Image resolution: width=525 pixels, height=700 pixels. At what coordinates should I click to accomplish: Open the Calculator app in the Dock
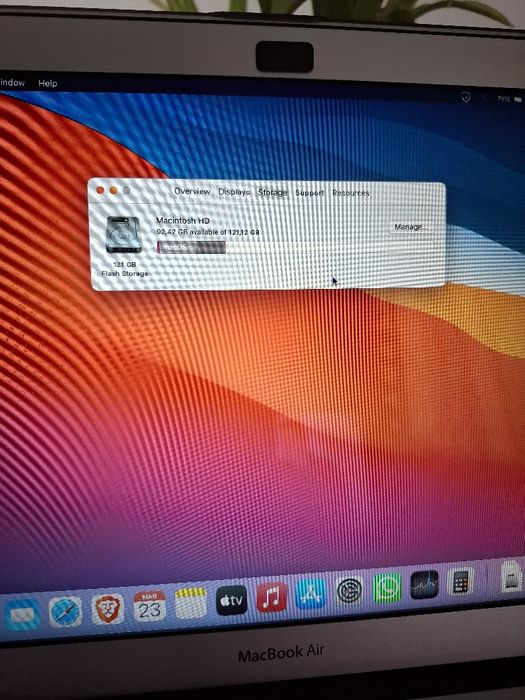click(460, 582)
